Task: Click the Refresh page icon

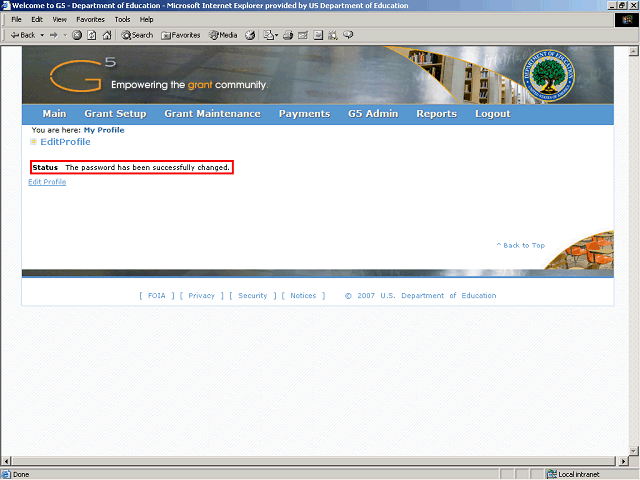Action: 92,36
